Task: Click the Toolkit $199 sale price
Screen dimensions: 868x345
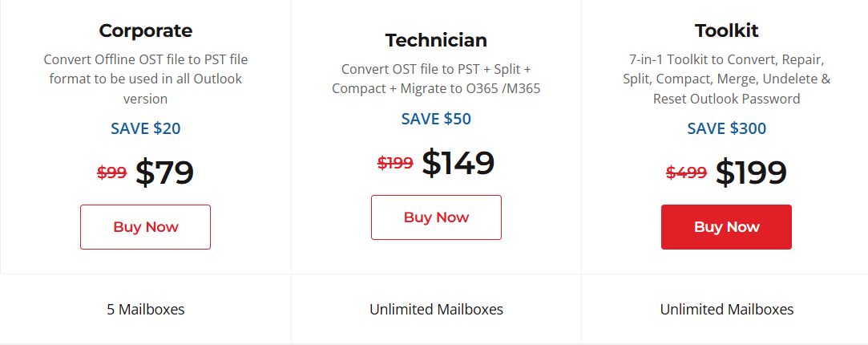Action: (x=750, y=172)
